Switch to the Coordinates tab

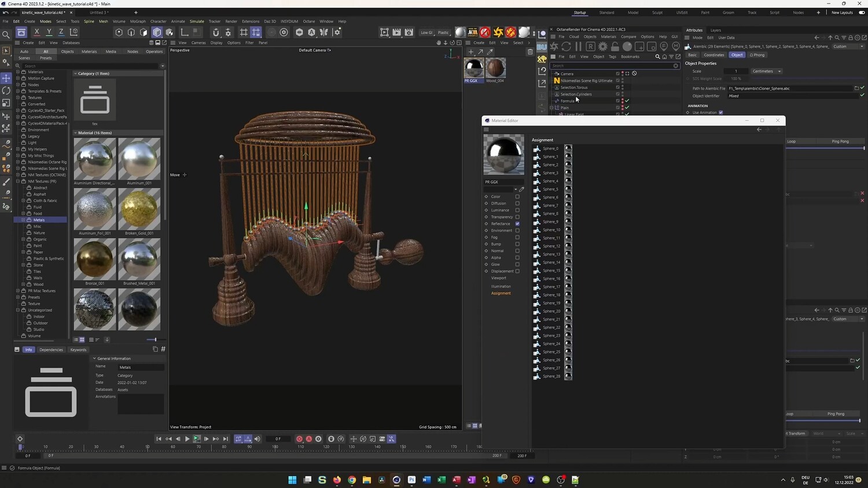click(x=713, y=55)
